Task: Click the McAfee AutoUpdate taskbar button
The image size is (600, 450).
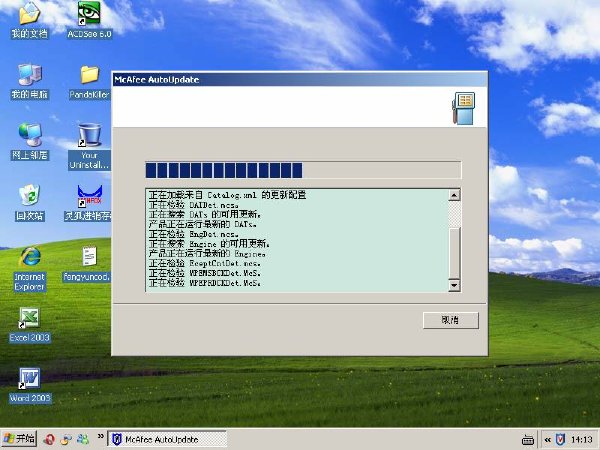Action: click(x=167, y=439)
